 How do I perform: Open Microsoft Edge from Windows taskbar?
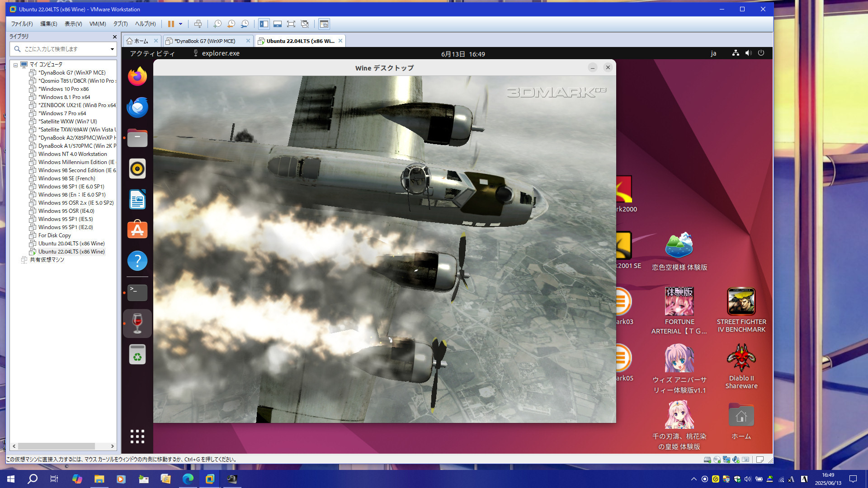[x=188, y=479]
